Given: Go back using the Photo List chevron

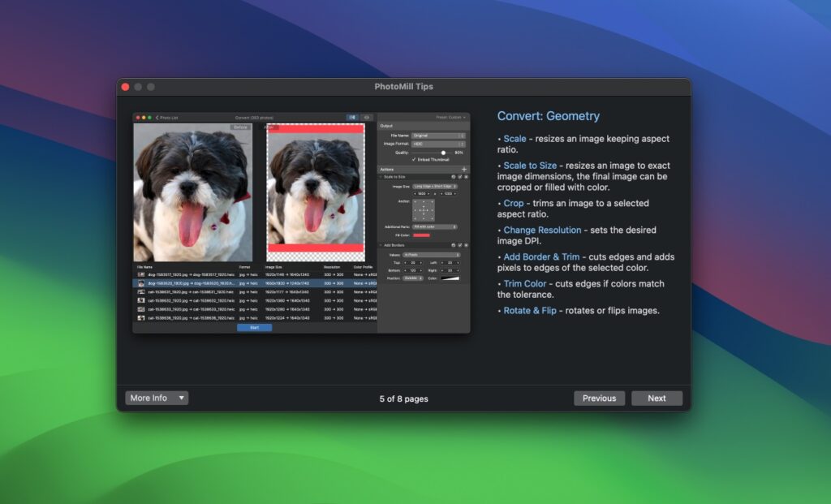Looking at the screenshot, I should click(157, 118).
